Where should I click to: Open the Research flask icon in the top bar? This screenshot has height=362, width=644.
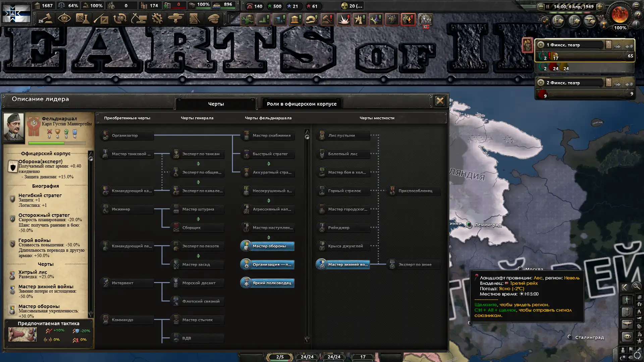pos(83,19)
